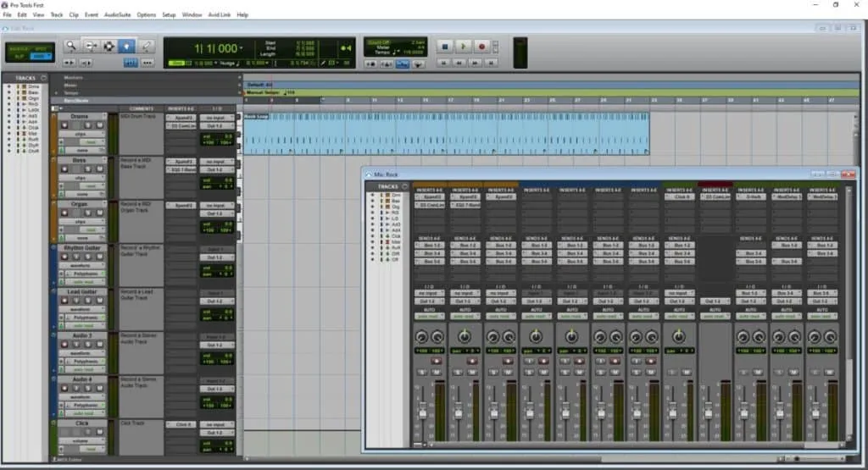Viewport: 868px width, 470px height.
Task: Click the Stop transport button
Action: coord(444,47)
